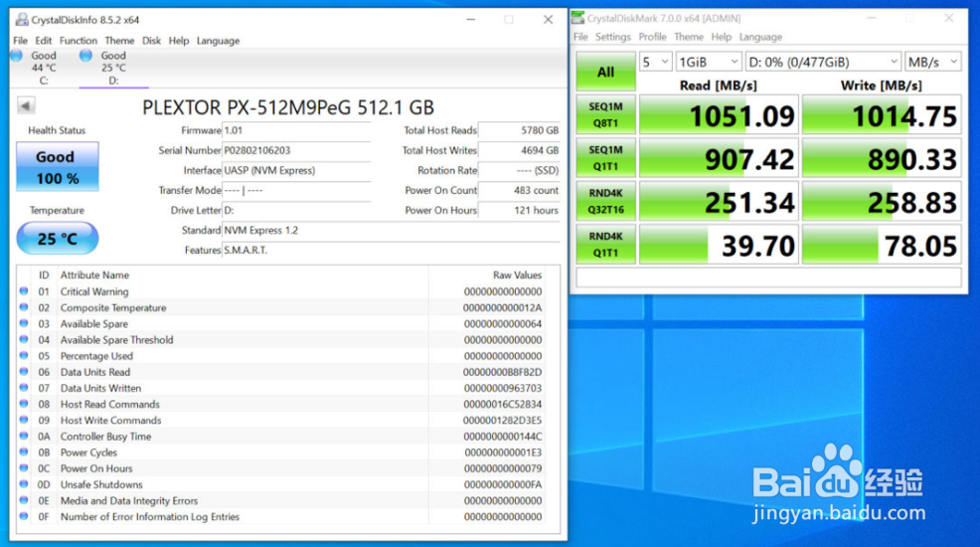Image resolution: width=980 pixels, height=547 pixels.
Task: Click Total Host Writes value 4694 GB
Action: 519,150
